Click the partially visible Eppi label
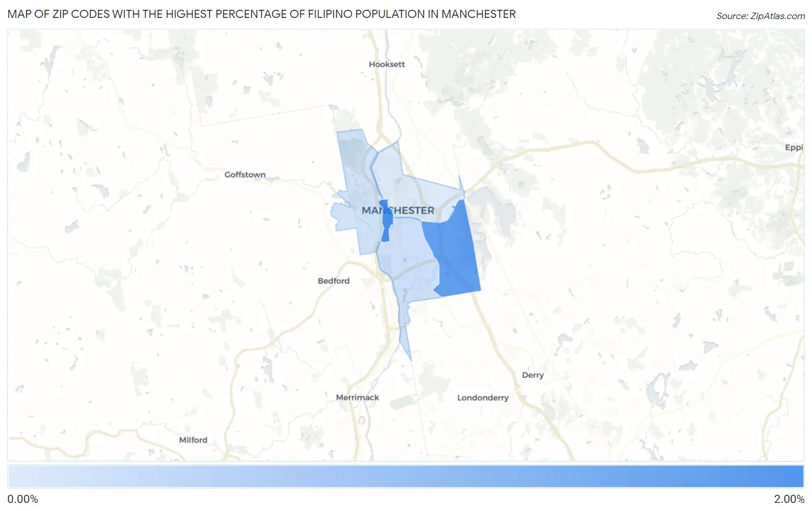 tap(794, 147)
